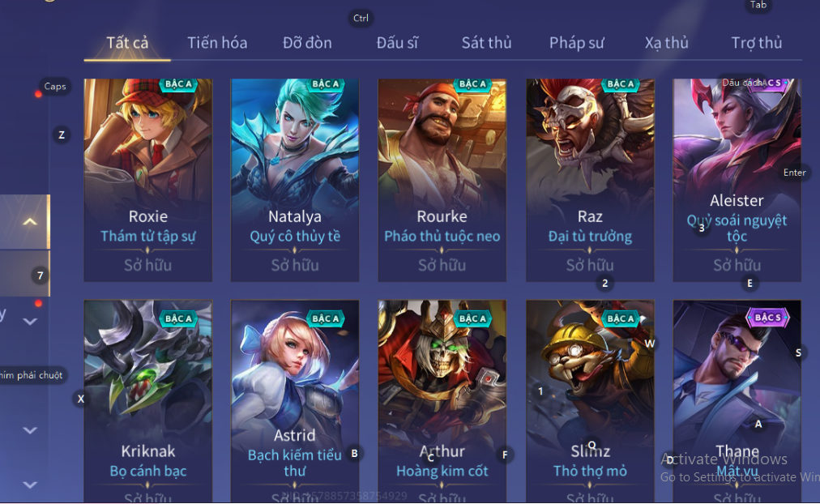
Task: Select the Pháp sư category tab
Action: [x=576, y=43]
